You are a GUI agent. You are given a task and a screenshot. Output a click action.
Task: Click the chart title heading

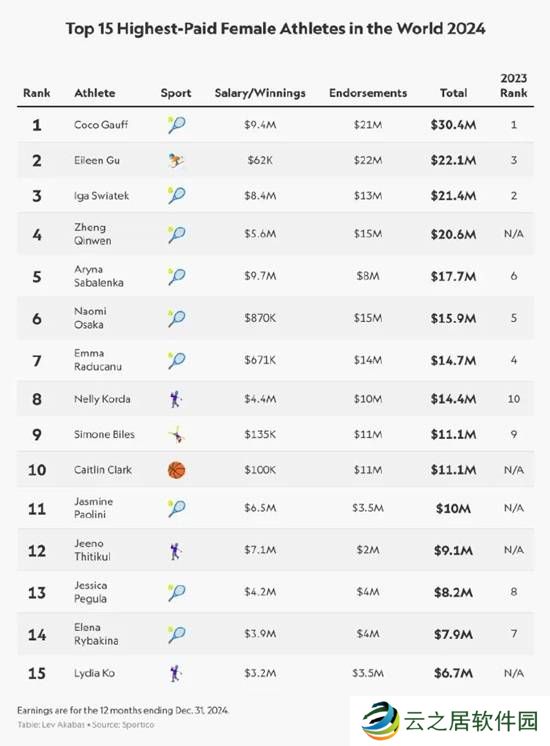(x=275, y=29)
